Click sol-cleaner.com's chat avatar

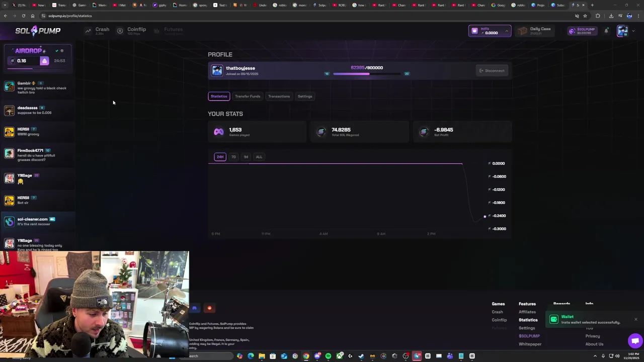click(x=10, y=222)
